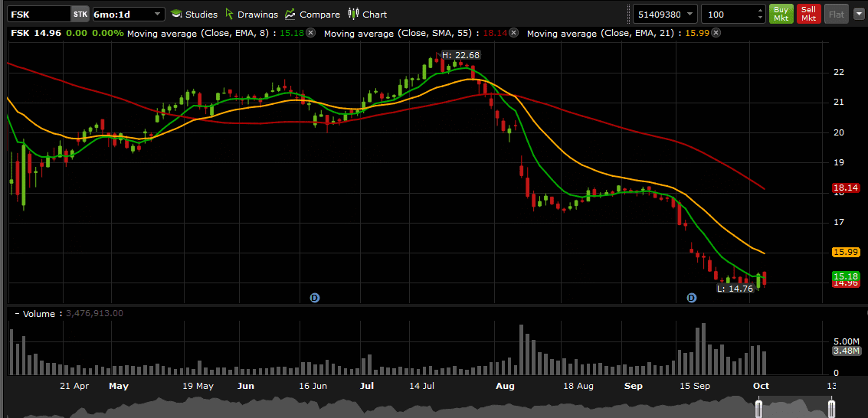Toggle the STK security type badge

click(80, 15)
